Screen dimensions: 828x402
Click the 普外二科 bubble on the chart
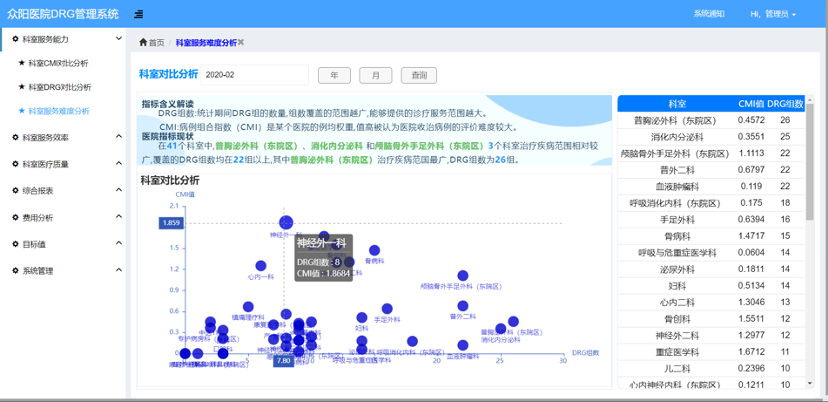(463, 306)
